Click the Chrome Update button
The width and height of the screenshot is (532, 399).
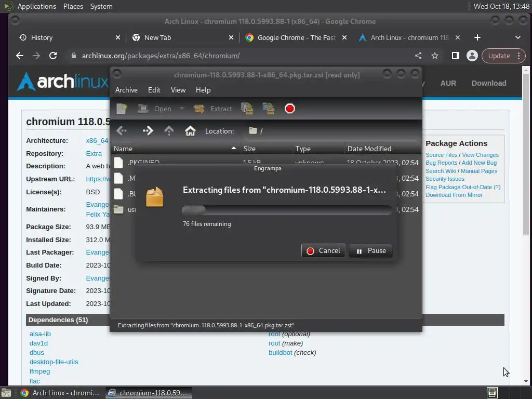(x=503, y=56)
